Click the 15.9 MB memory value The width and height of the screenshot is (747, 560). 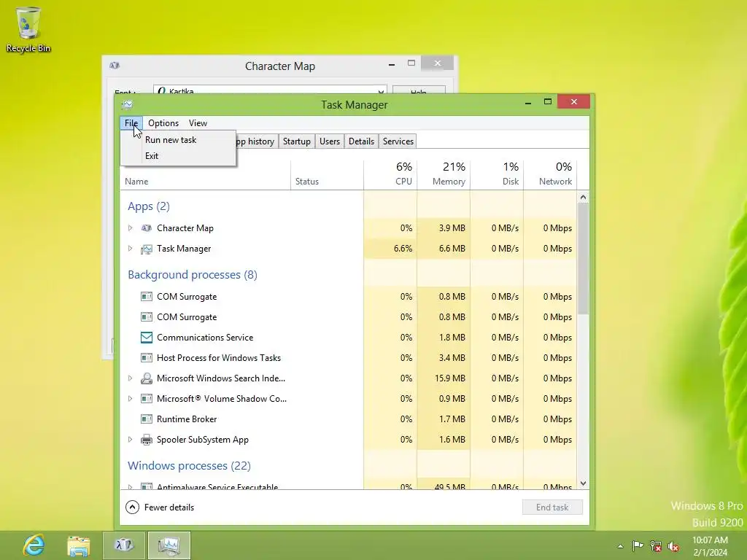click(x=449, y=378)
